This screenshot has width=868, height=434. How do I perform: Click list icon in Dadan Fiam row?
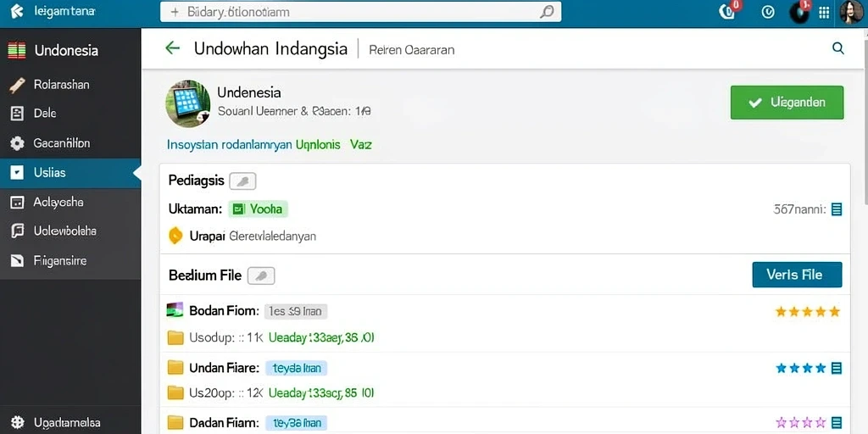837,423
